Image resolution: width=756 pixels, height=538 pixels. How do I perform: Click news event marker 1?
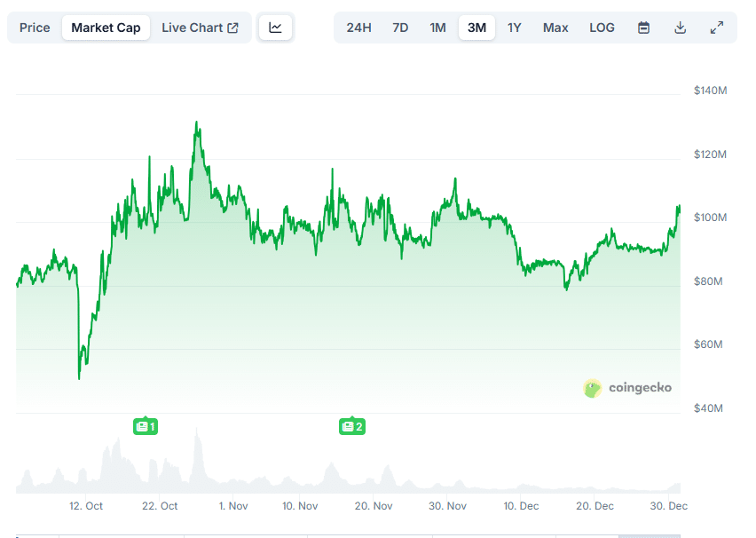coord(145,427)
